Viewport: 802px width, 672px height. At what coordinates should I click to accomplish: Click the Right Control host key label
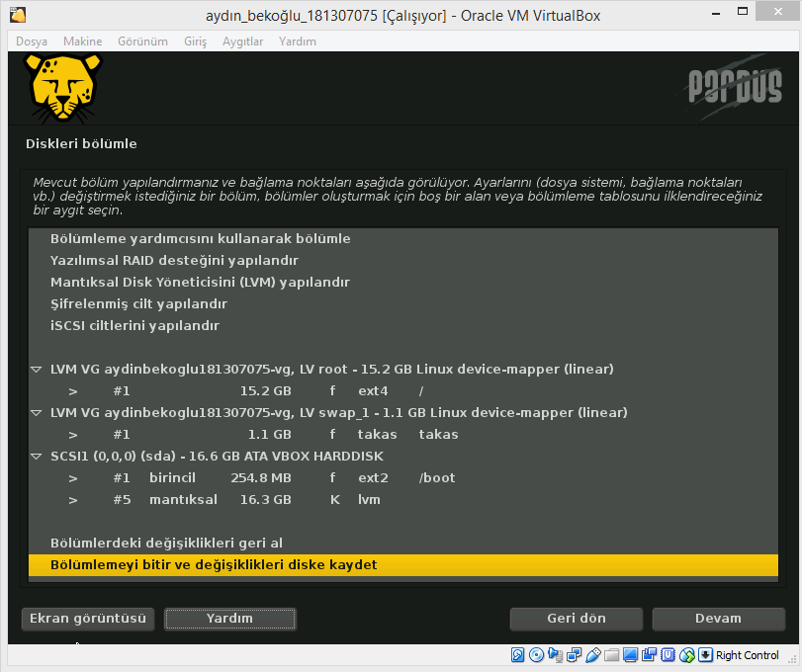pyautogui.click(x=748, y=655)
